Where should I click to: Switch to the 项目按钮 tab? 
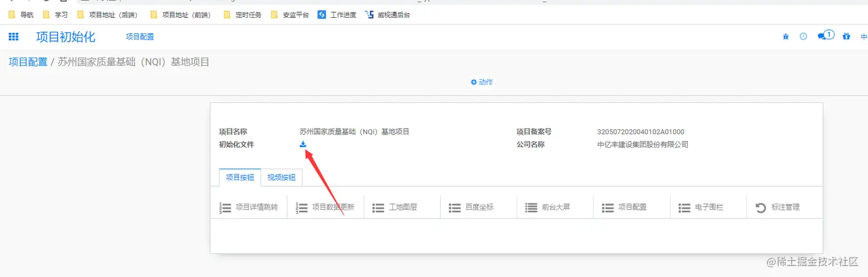(x=240, y=178)
